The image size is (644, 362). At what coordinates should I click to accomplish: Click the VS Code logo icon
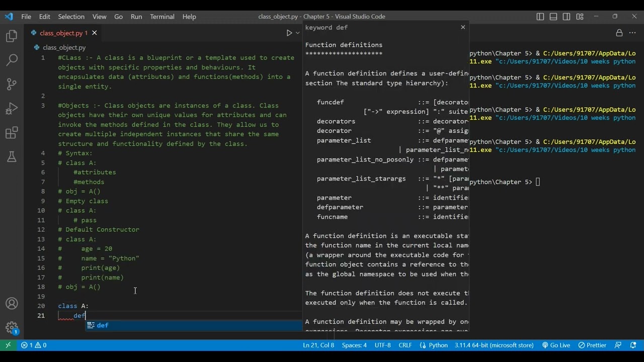9,17
